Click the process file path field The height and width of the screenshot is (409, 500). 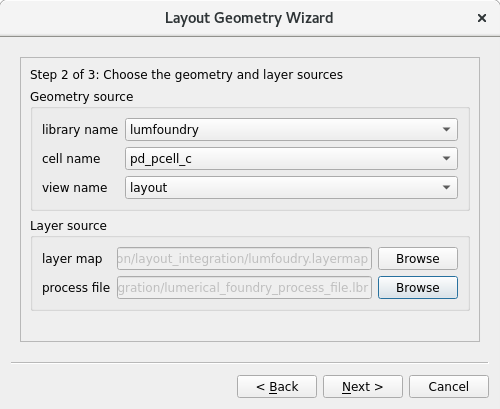click(x=244, y=287)
